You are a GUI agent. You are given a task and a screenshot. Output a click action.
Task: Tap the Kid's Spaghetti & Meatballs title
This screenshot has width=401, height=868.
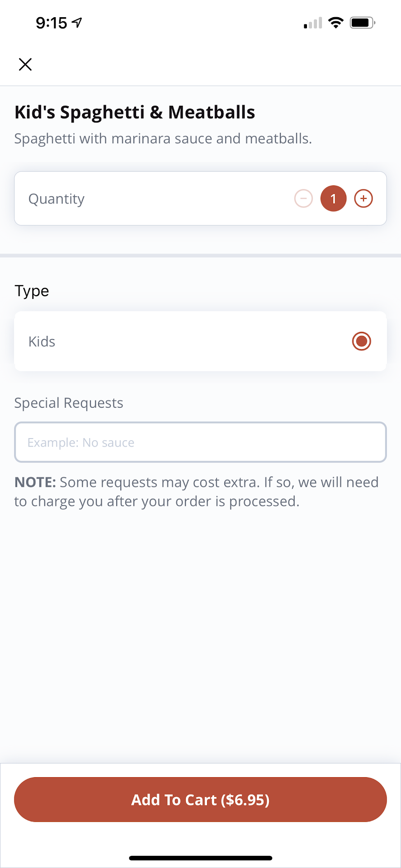135,112
